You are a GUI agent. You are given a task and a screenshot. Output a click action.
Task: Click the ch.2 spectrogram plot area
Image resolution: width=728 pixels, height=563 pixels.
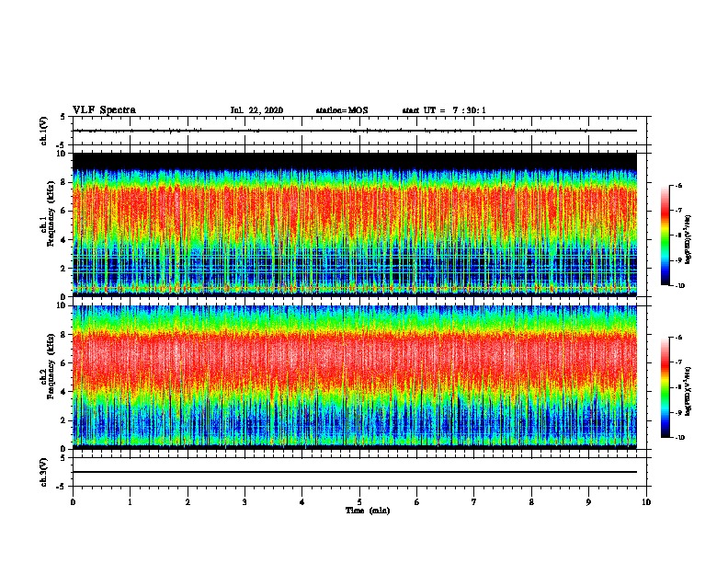point(355,377)
